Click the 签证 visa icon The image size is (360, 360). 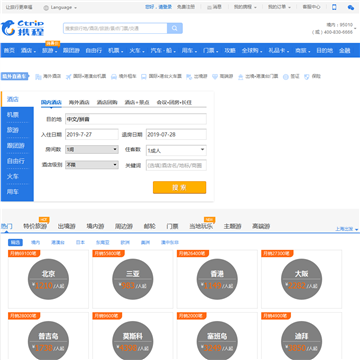click(x=286, y=77)
